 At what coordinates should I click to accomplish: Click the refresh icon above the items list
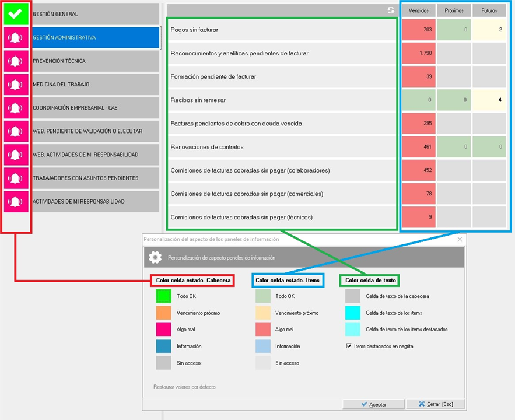click(x=391, y=10)
